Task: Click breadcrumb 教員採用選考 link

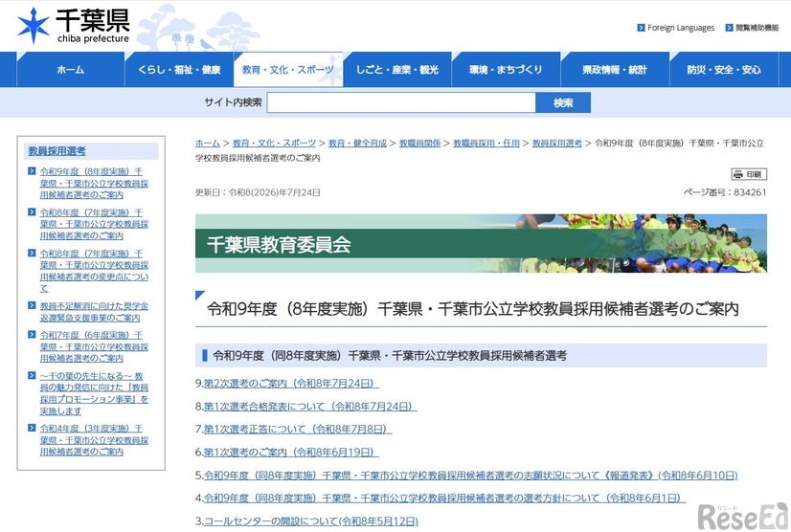Action: [x=557, y=144]
